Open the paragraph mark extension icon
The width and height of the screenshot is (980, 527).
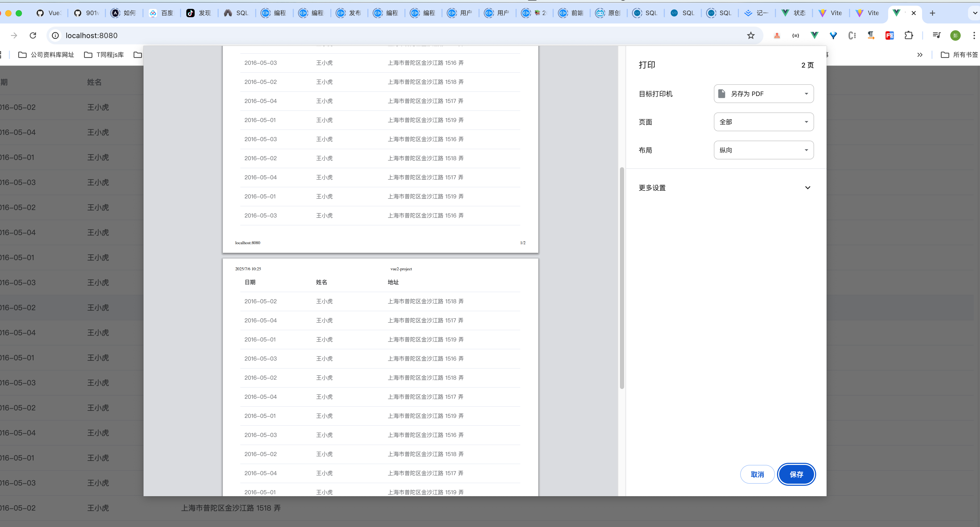(x=871, y=35)
